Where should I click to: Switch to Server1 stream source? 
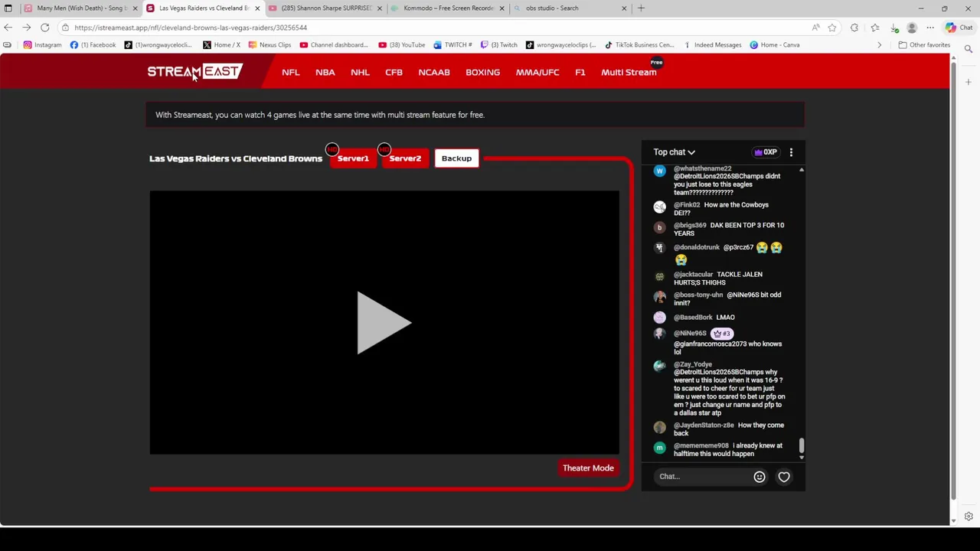click(353, 158)
